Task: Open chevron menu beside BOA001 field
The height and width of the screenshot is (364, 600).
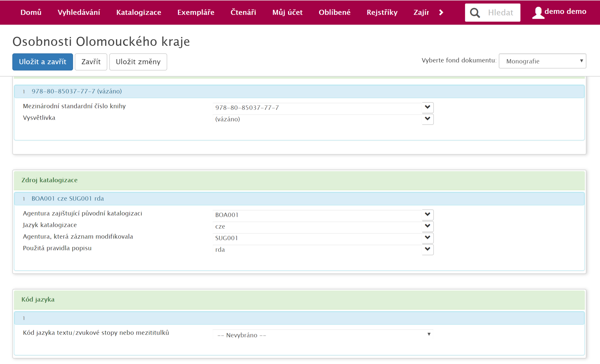Action: 427,215
